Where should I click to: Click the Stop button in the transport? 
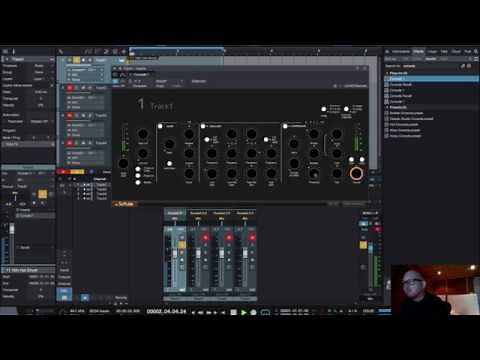click(234, 312)
